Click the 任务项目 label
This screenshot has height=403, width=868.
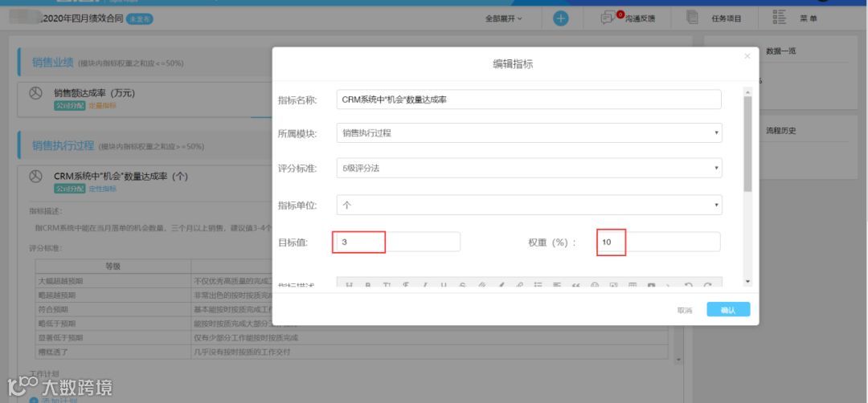point(727,18)
